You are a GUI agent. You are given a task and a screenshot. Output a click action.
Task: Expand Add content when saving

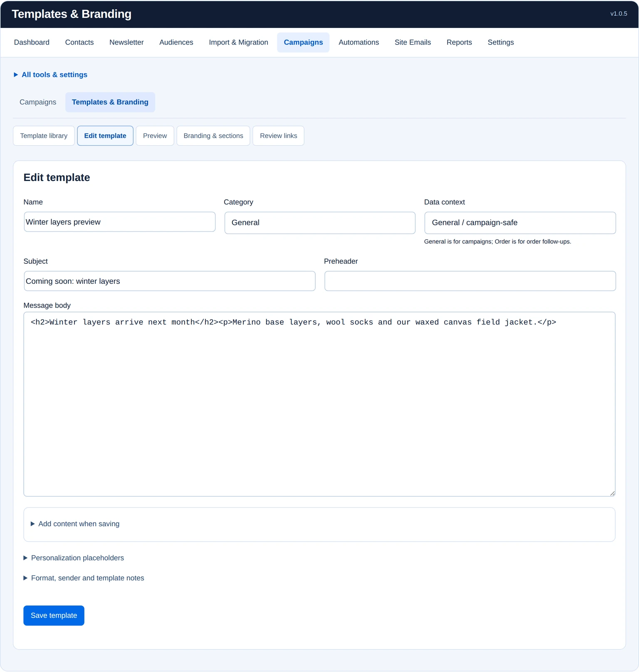tap(75, 524)
